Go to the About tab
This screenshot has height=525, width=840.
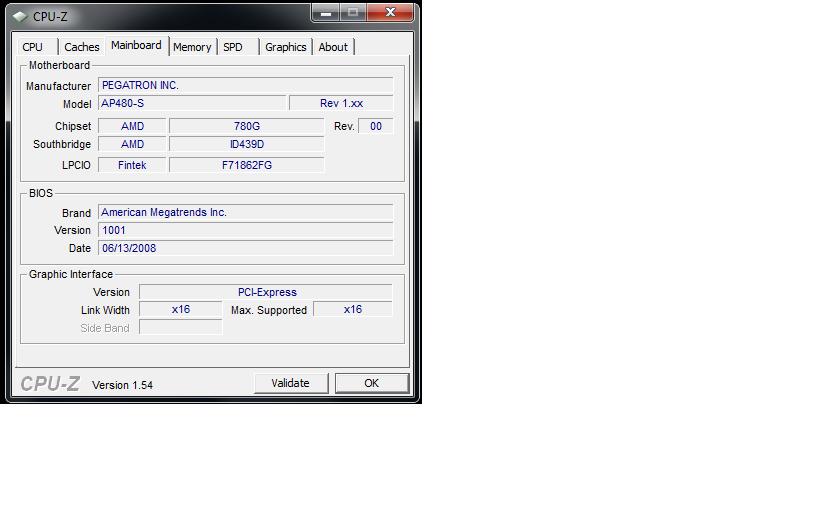[333, 47]
